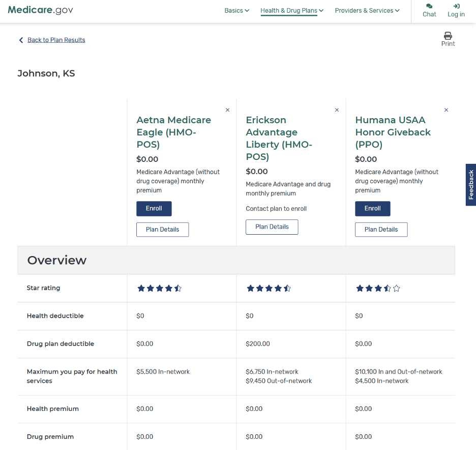The height and width of the screenshot is (450, 476).
Task: Click the $200.00 drug deductible value
Action: click(x=258, y=344)
